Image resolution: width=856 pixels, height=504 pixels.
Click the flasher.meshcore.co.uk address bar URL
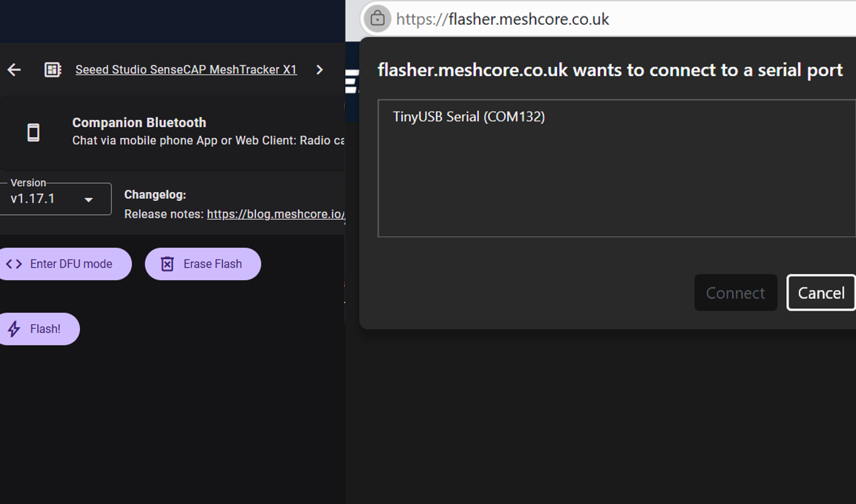point(502,19)
